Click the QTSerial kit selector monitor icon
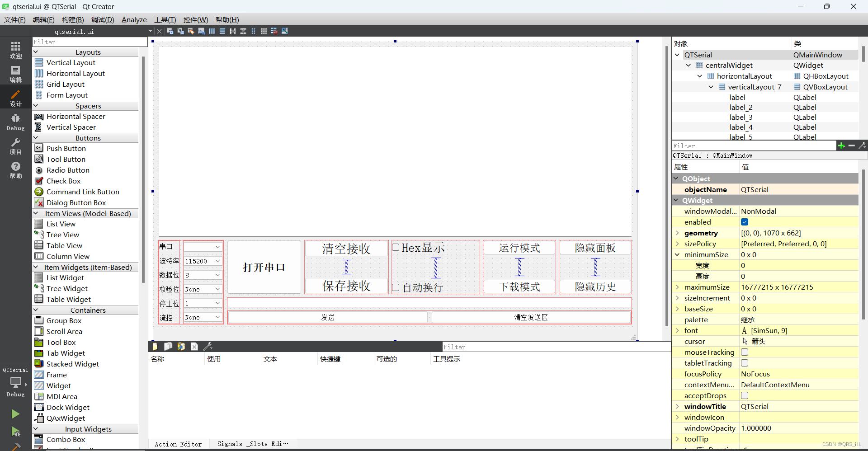 [x=16, y=382]
